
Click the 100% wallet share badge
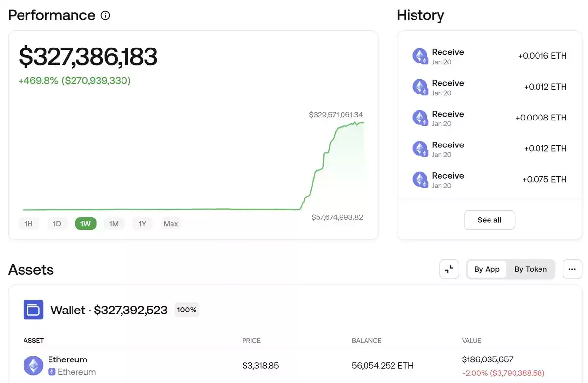point(187,310)
